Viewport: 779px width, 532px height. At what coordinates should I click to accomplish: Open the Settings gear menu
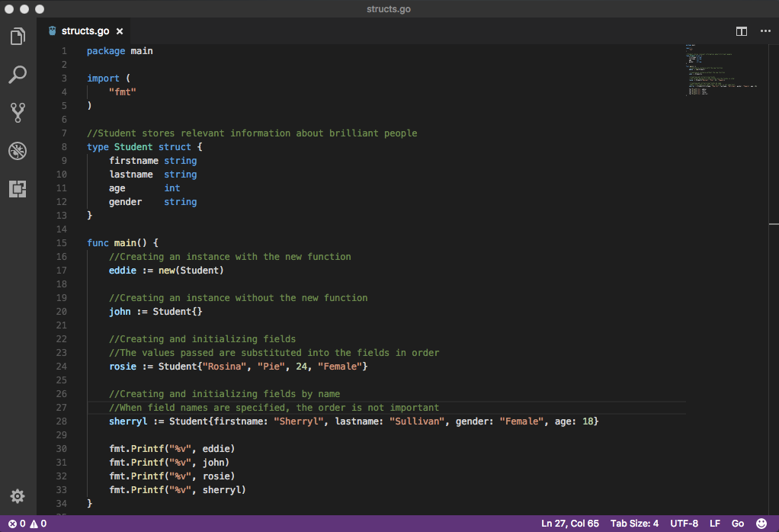point(18,495)
